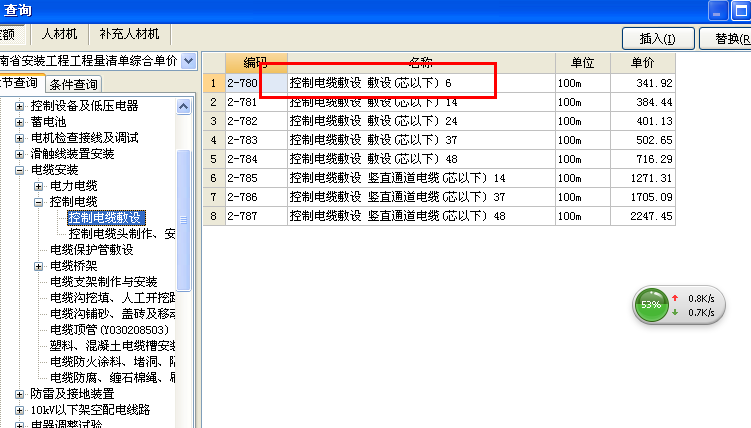Select code cell 2-784
This screenshot has width=751, height=428.
tap(256, 159)
